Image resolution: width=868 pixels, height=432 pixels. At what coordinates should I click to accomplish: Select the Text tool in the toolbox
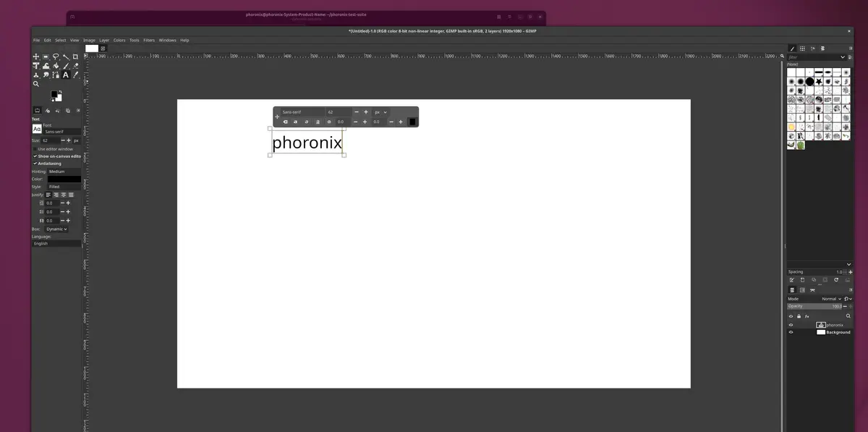[x=66, y=75]
